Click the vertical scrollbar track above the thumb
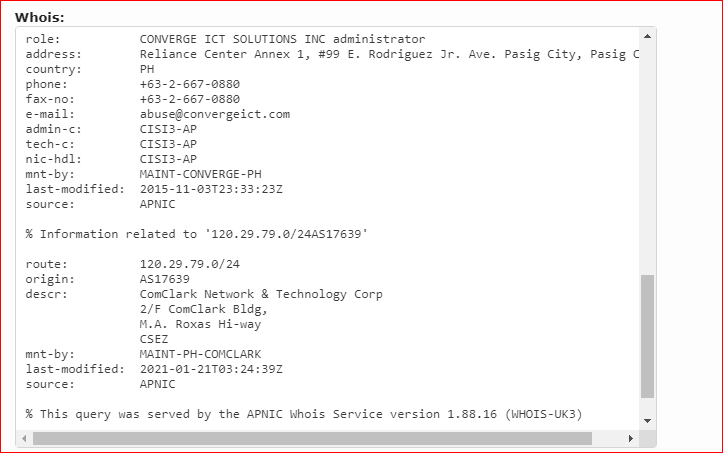Viewport: 723px width, 453px height. click(647, 159)
